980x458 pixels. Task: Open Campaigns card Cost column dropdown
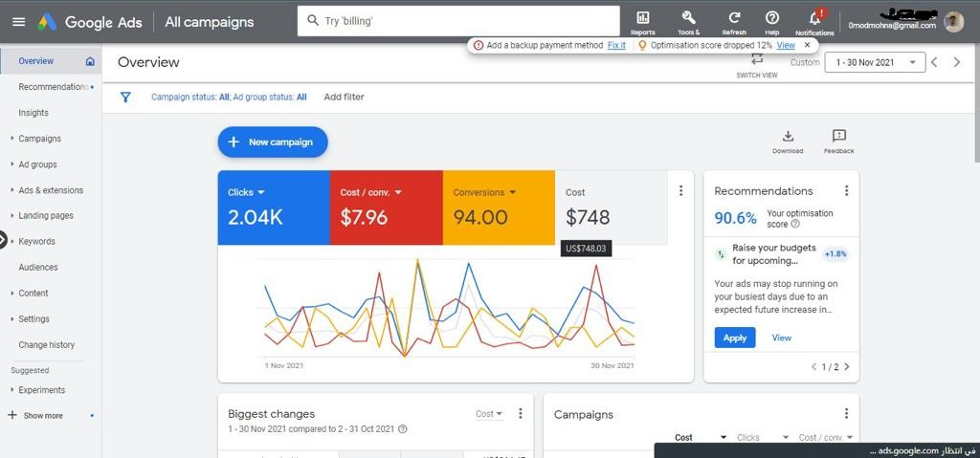pos(724,437)
